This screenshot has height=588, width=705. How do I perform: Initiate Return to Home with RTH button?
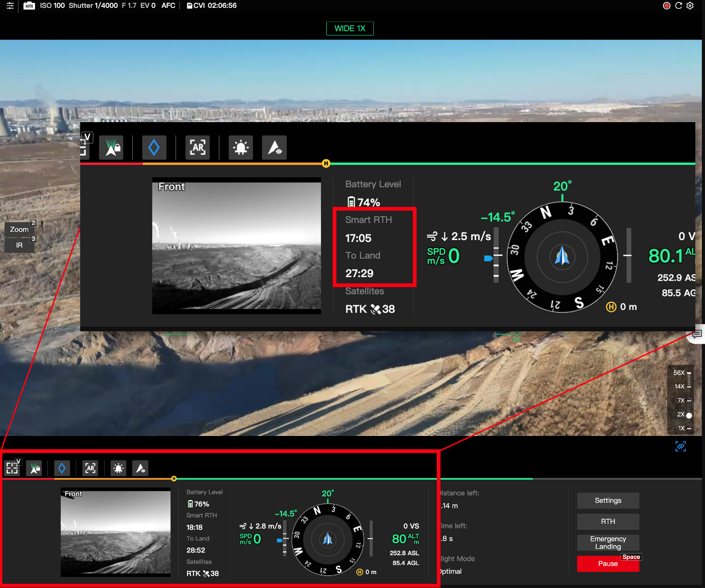(x=608, y=521)
